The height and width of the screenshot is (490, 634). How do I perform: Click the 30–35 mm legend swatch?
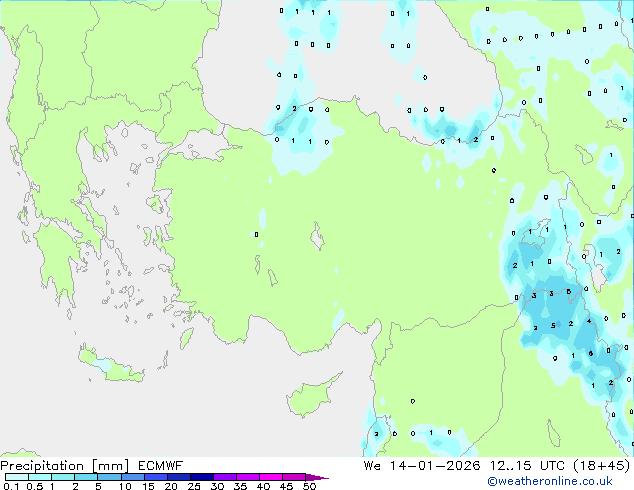point(224,477)
